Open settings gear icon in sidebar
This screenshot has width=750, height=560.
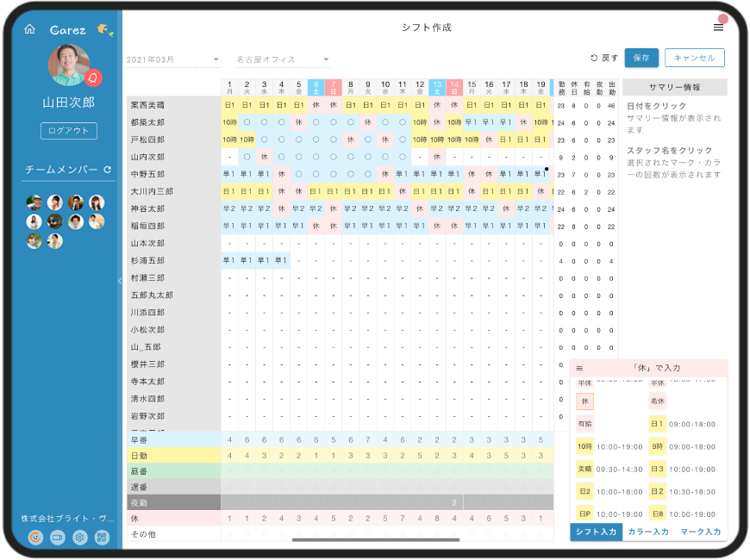(80, 537)
